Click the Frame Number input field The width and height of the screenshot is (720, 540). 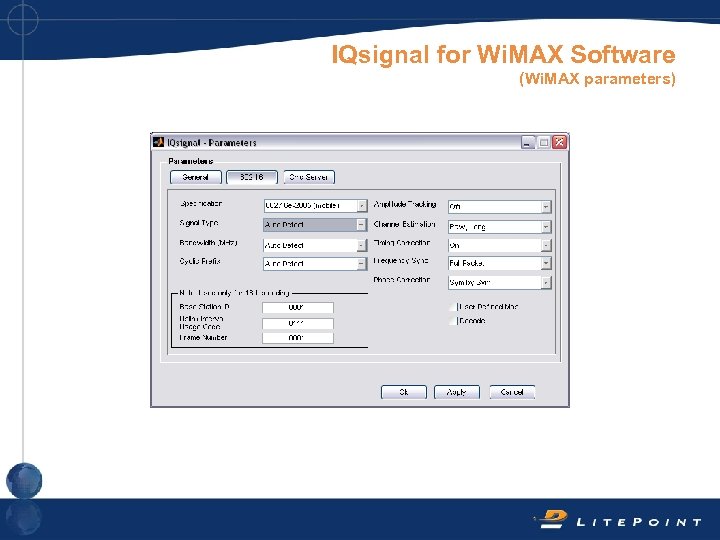point(298,338)
